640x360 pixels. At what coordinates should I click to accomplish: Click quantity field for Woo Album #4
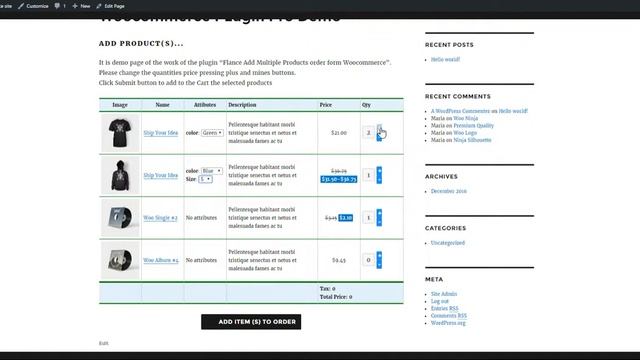pos(368,260)
